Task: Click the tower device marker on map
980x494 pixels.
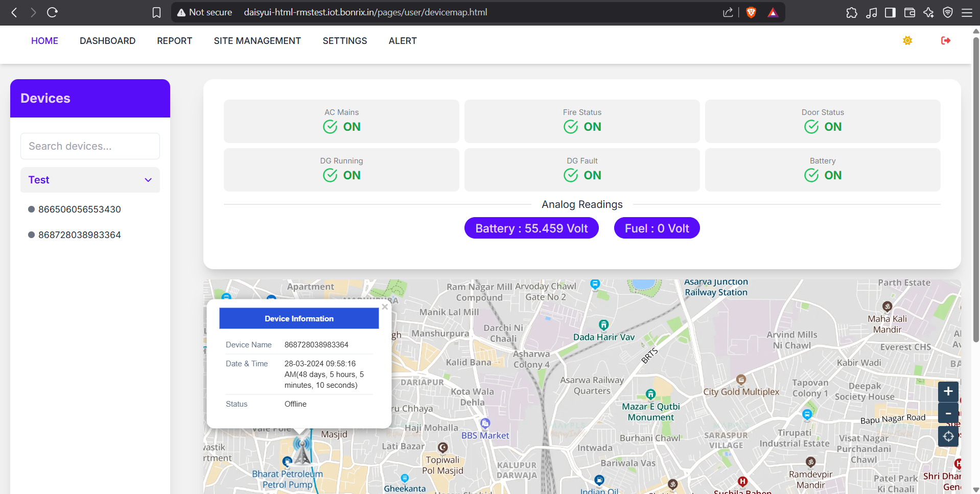Action: tap(302, 450)
